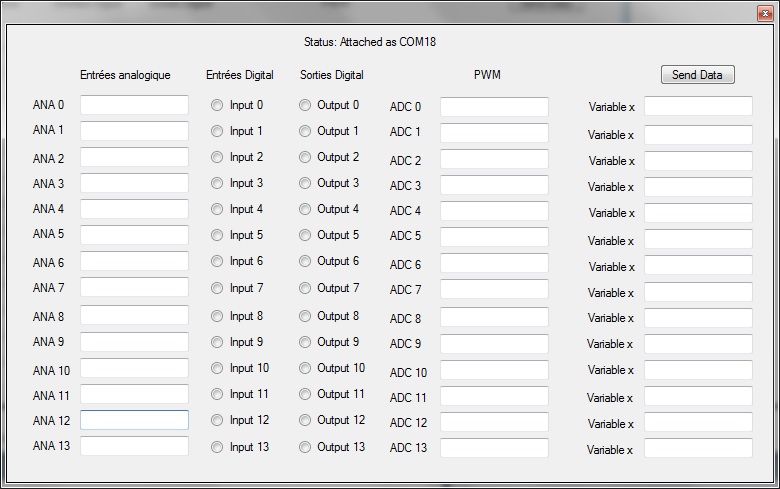Toggle the Input 13 radio button

tap(217, 447)
